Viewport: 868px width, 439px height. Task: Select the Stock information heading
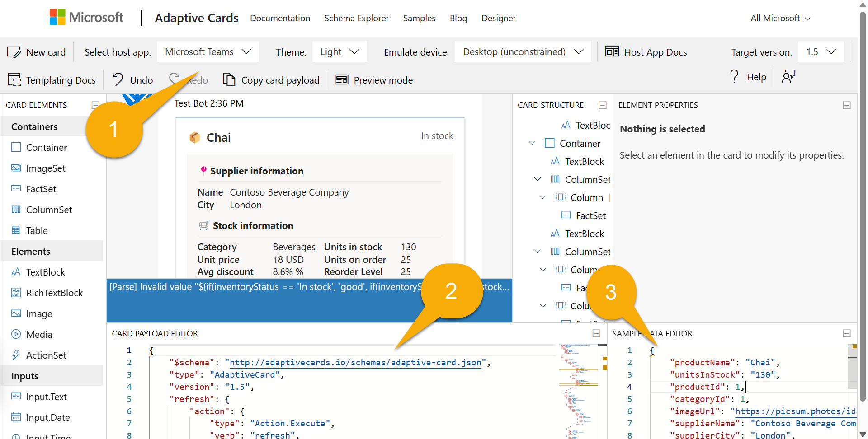coord(253,226)
